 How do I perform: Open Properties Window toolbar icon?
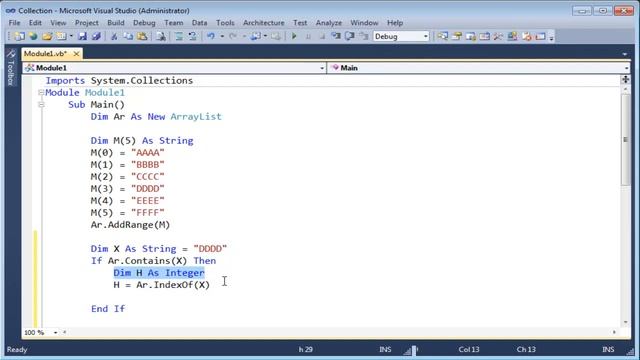point(457,36)
